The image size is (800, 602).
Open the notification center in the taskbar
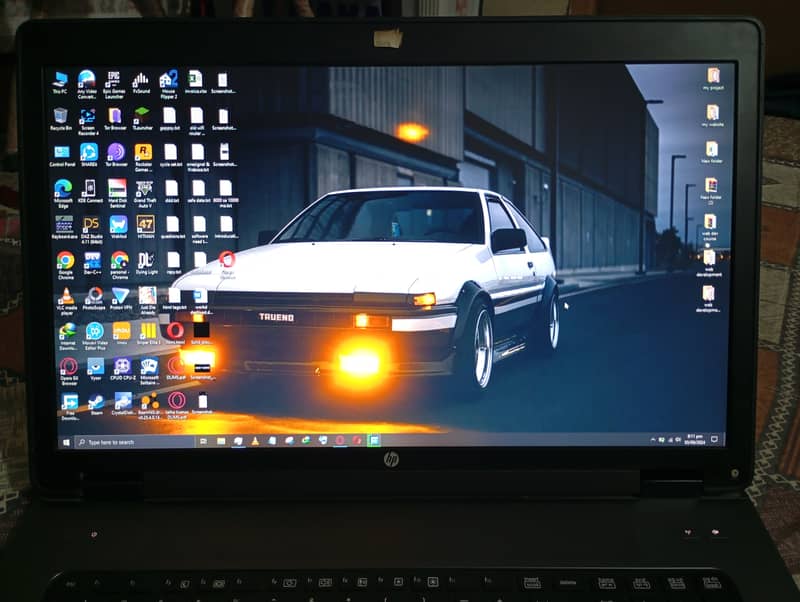pos(715,439)
